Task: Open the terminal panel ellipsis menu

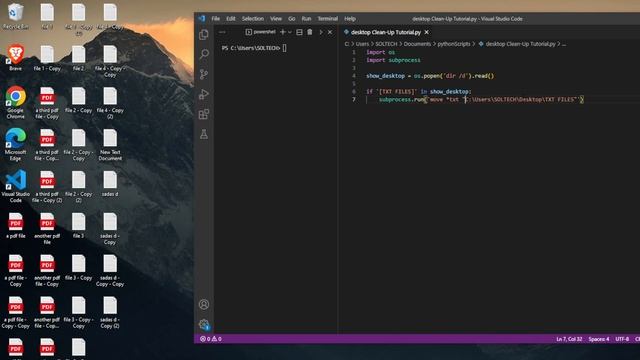Action: [222, 32]
